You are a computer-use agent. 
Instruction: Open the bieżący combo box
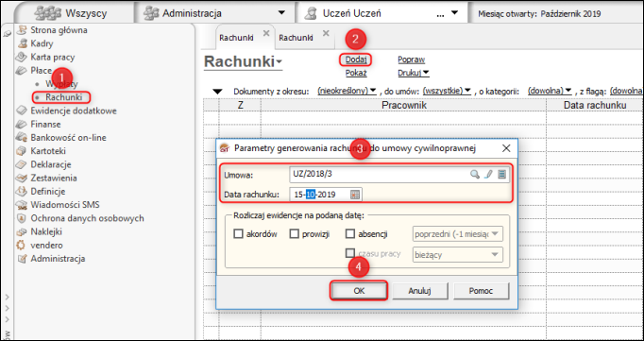(458, 255)
